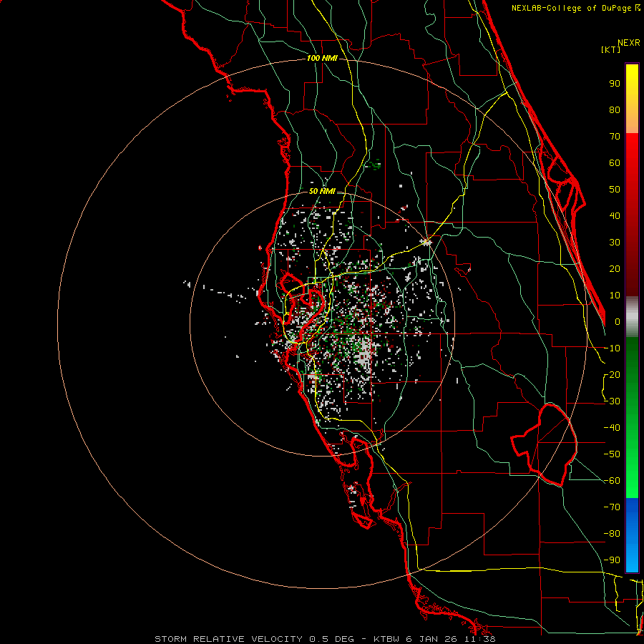The width and height of the screenshot is (644, 644).
Task: Pick the orange segment of velocity color bar
Action: pyautogui.click(x=632, y=121)
